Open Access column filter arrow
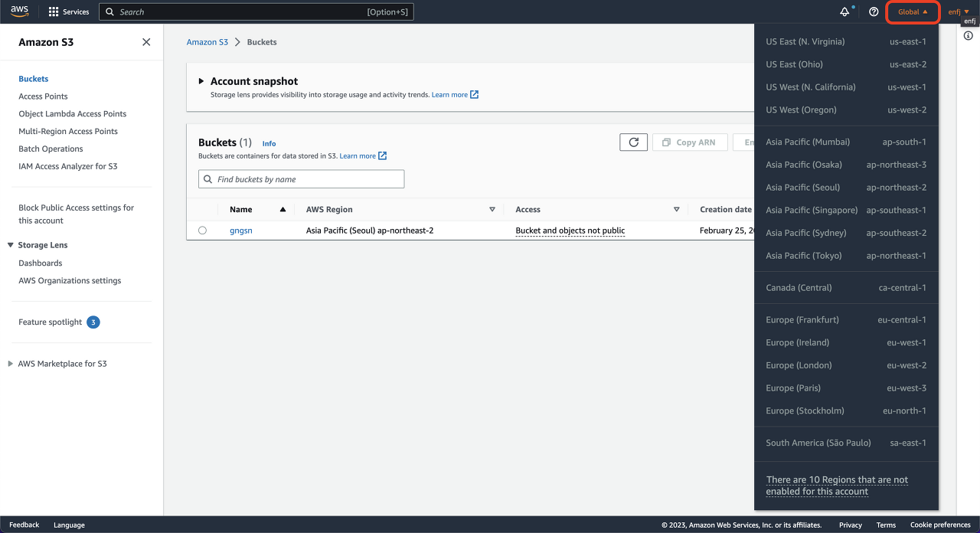The image size is (980, 533). click(x=676, y=209)
